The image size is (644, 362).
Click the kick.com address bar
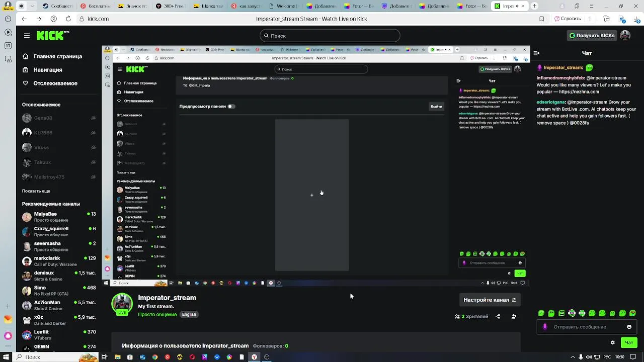[302, 19]
